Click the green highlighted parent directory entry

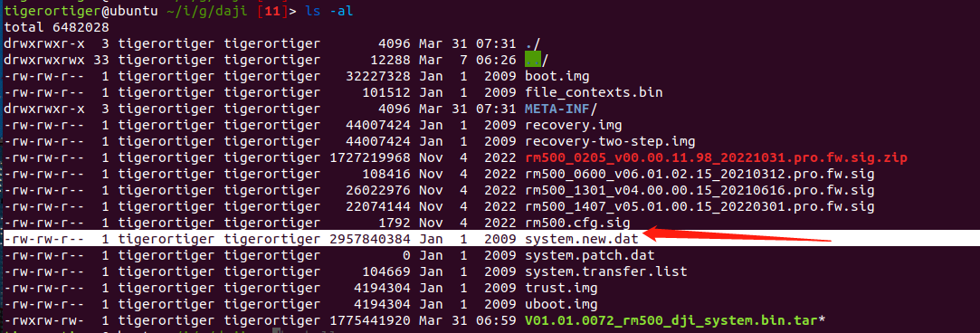coord(532,60)
